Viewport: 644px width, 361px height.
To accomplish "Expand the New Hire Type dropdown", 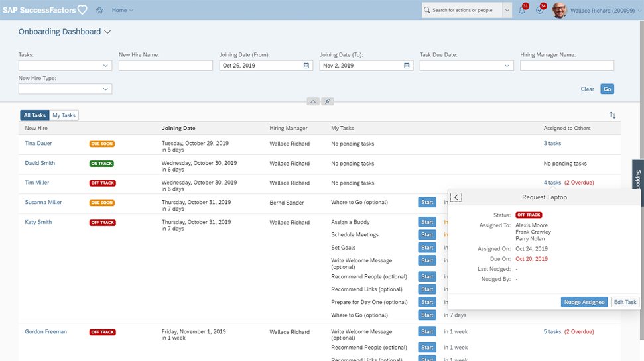I will tap(106, 89).
